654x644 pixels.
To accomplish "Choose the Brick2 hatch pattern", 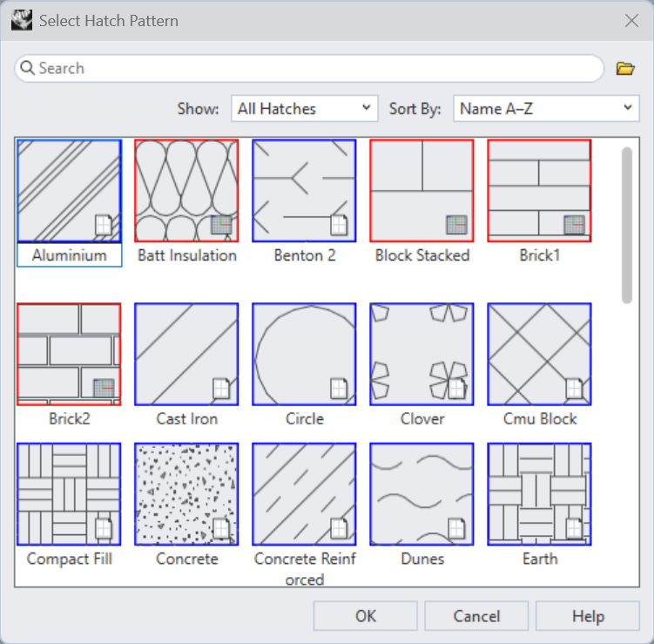I will point(70,354).
